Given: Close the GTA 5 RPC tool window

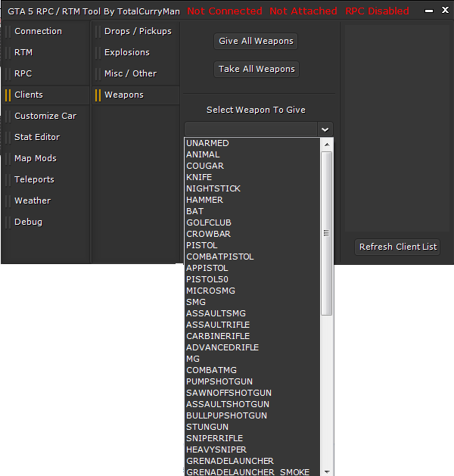Looking at the screenshot, I should pyautogui.click(x=444, y=11).
